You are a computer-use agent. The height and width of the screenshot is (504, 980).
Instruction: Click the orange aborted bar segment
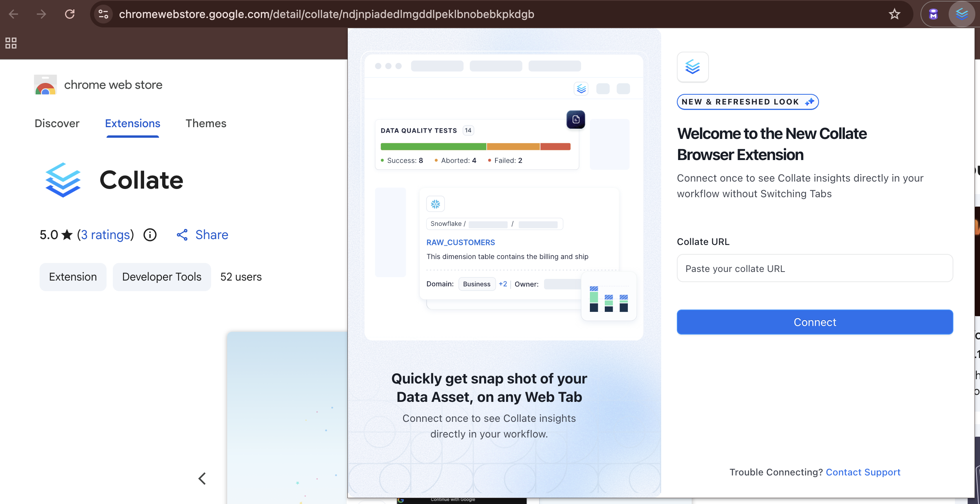coord(513,147)
